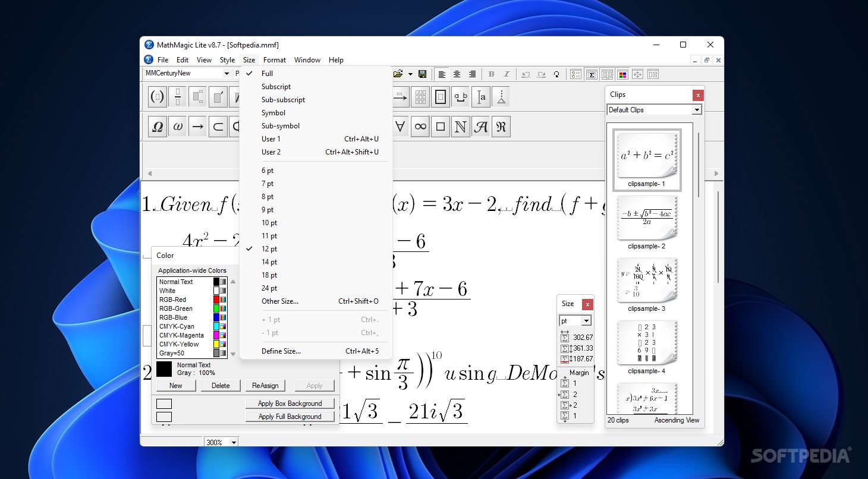Open the uppercase Greek Omega palette

[x=158, y=127]
